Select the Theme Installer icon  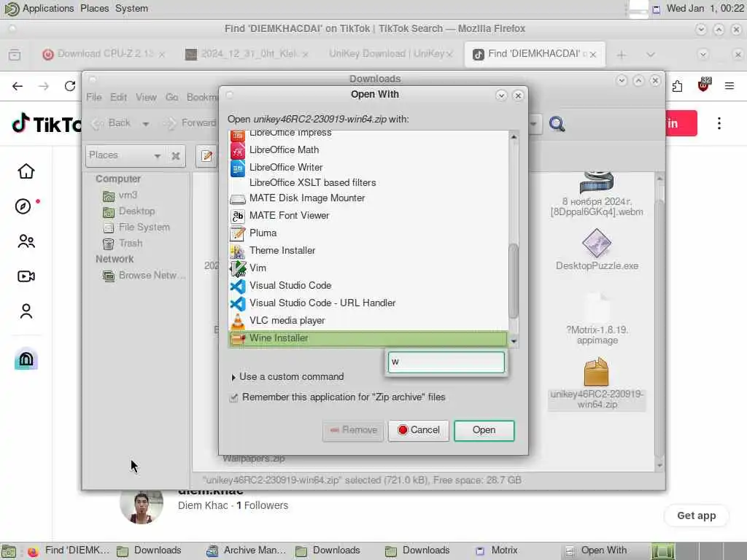[237, 251]
